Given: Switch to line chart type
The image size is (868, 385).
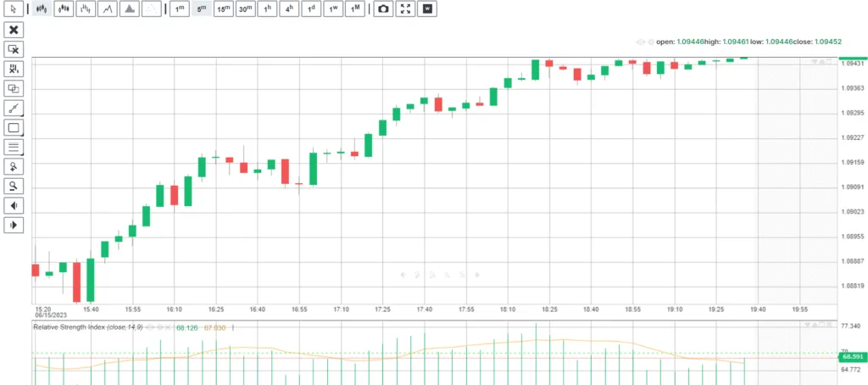Looking at the screenshot, I should coord(108,8).
